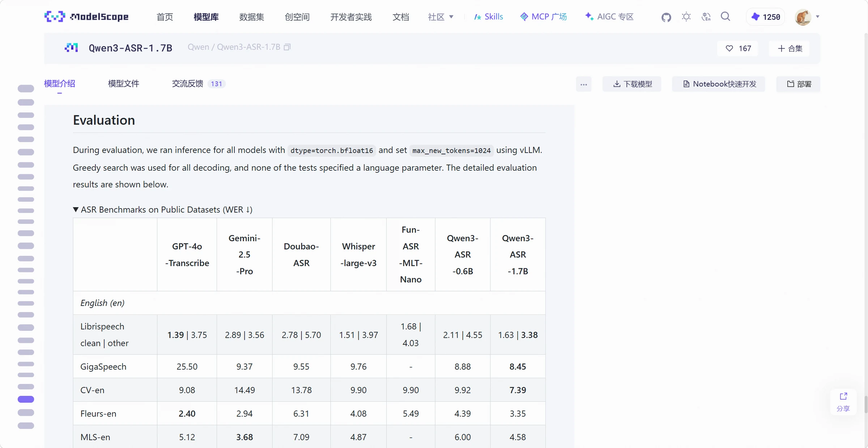Jump to the first outline marker

26,89
